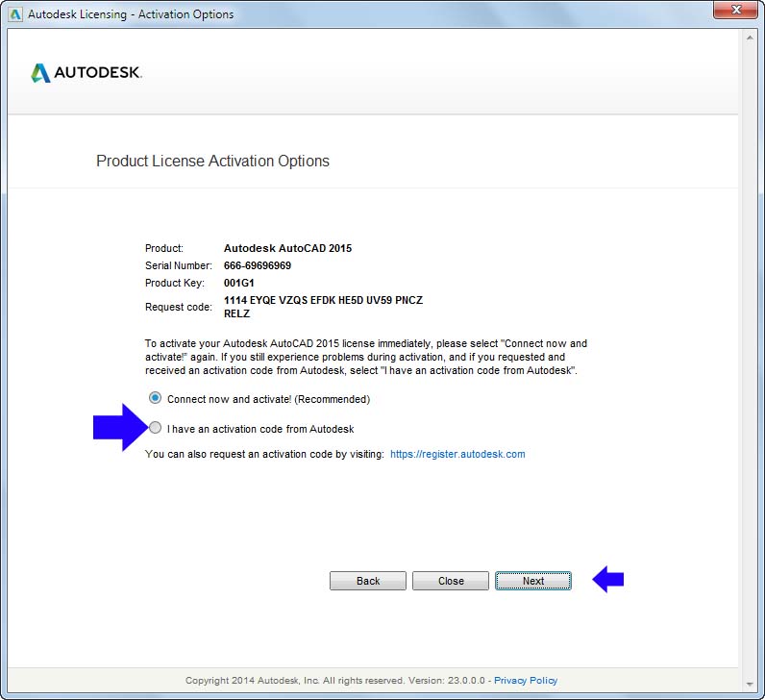
Task: Click the Close button in the dialog
Action: click(x=451, y=581)
